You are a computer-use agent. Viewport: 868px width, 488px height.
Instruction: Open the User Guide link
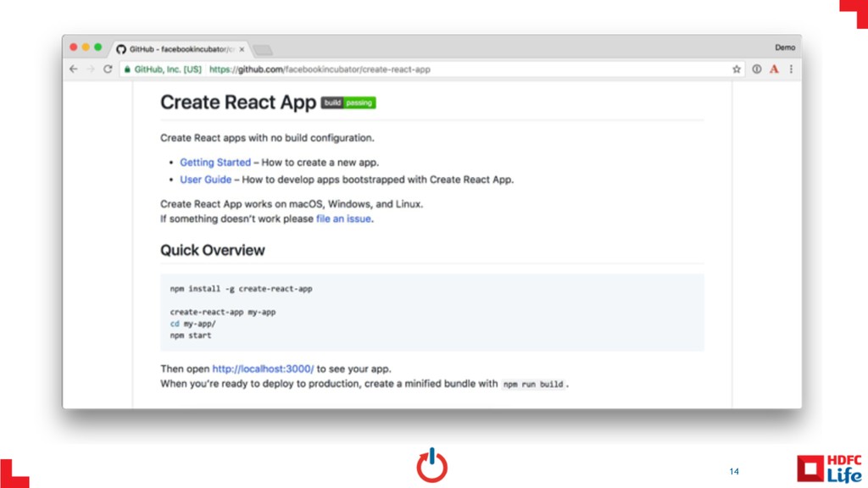pos(205,180)
